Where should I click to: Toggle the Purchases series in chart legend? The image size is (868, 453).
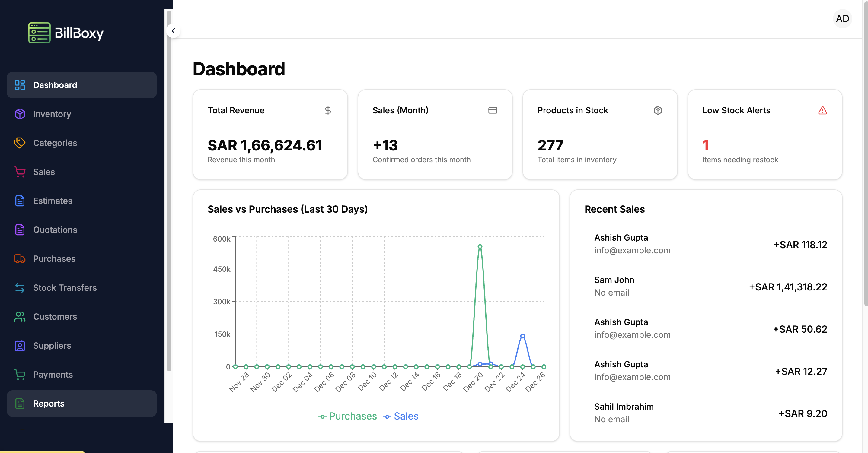pos(347,416)
